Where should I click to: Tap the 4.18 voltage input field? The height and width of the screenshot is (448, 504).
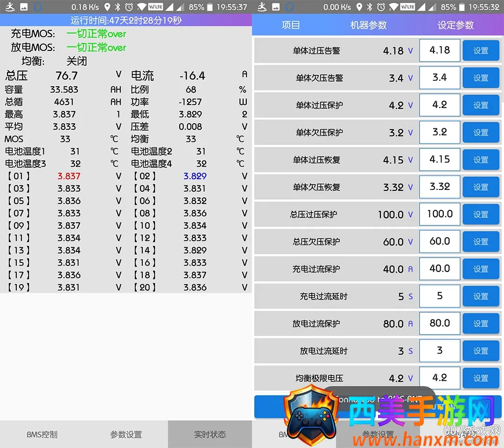tap(439, 50)
